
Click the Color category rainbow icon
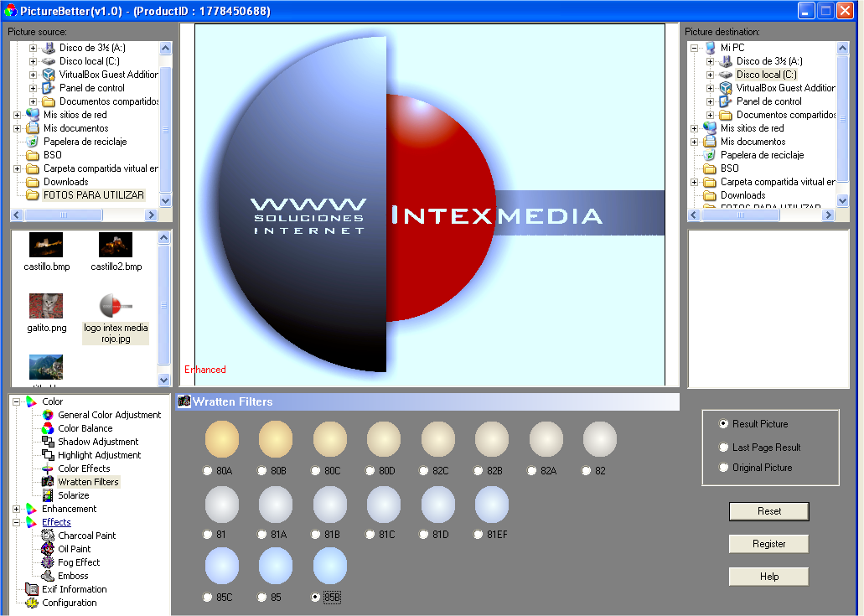(x=32, y=401)
